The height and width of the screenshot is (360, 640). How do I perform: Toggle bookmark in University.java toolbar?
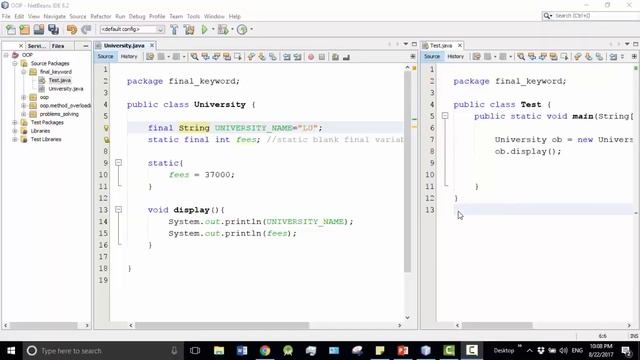click(x=273, y=57)
